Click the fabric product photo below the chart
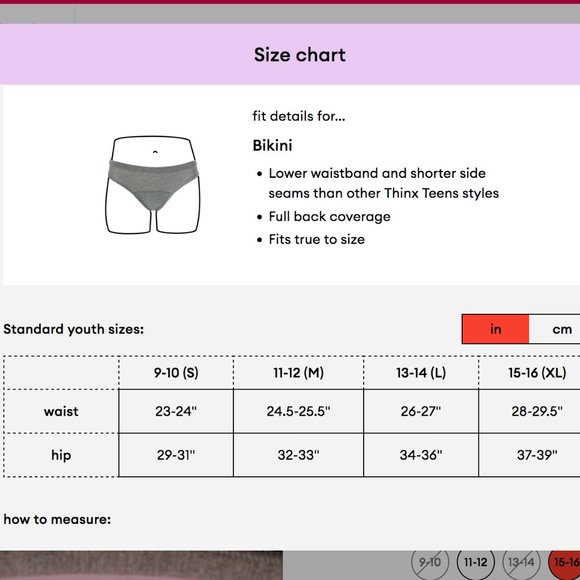 tap(141, 565)
